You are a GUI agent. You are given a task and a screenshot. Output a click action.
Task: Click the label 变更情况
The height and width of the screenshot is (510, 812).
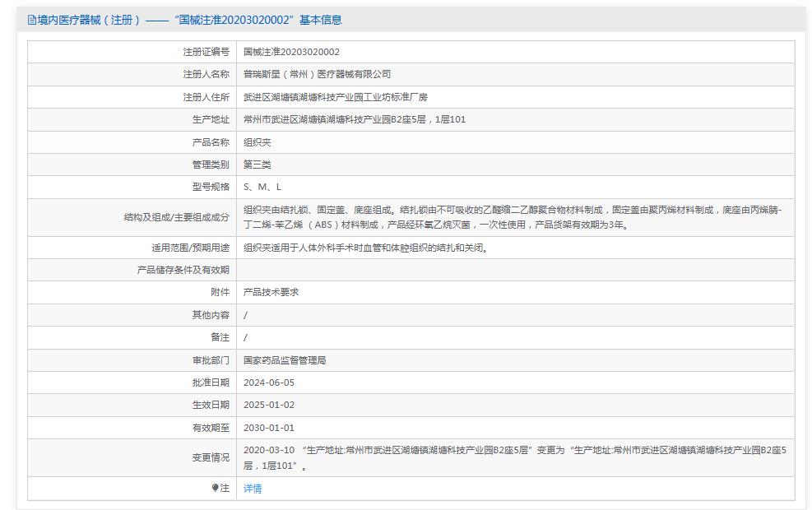pyautogui.click(x=211, y=457)
